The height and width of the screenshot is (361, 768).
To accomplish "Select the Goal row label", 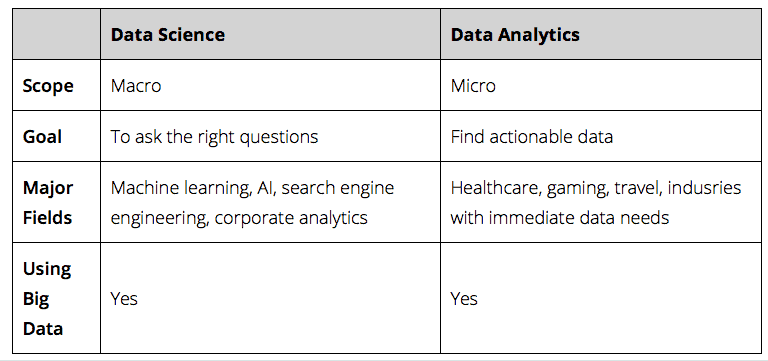I will point(42,136).
